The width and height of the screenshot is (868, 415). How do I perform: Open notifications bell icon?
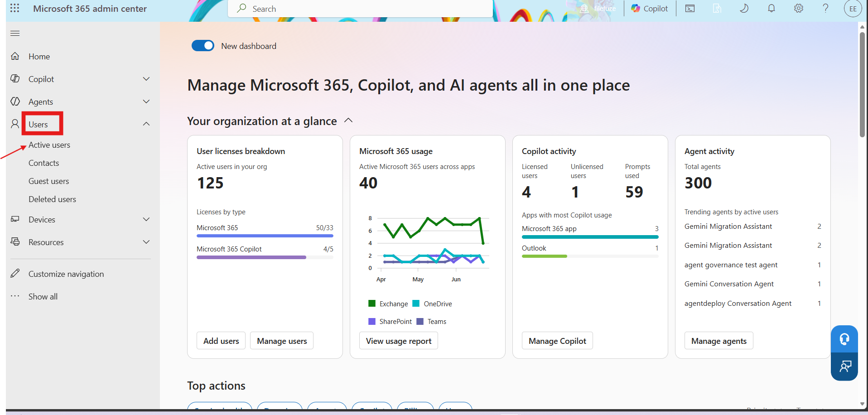771,9
